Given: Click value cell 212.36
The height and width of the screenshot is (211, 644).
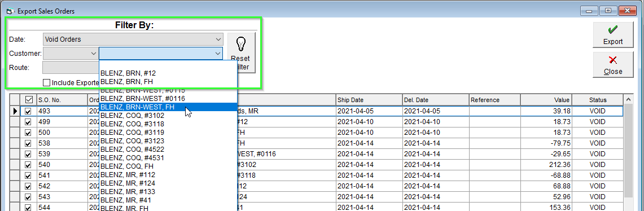Looking at the screenshot, I should 546,165.
